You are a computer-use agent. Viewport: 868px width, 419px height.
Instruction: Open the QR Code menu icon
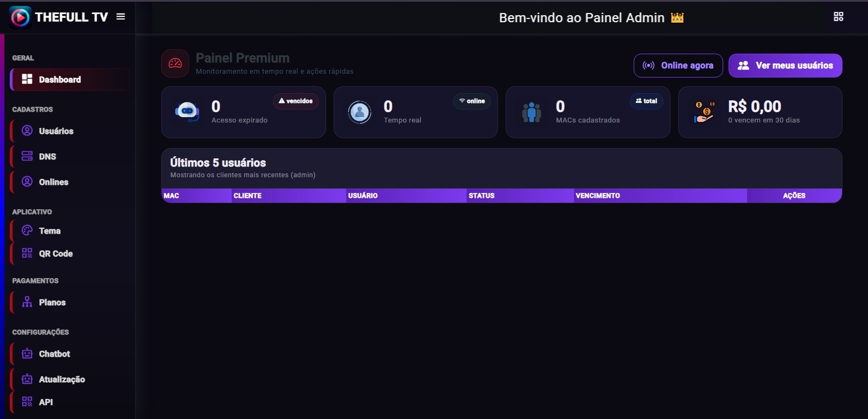[x=27, y=253]
